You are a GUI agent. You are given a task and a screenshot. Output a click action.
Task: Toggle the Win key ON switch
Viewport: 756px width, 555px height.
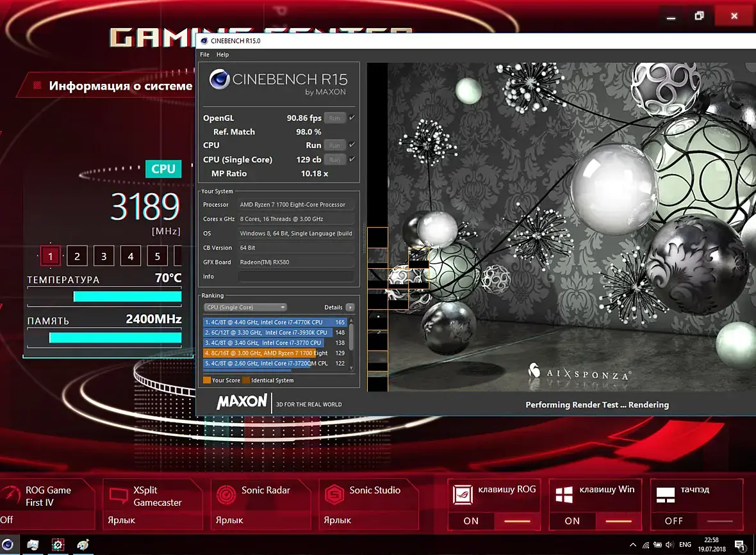click(x=595, y=521)
